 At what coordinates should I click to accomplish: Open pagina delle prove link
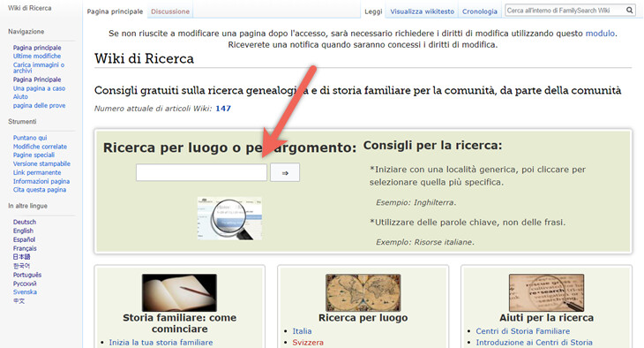click(39, 106)
